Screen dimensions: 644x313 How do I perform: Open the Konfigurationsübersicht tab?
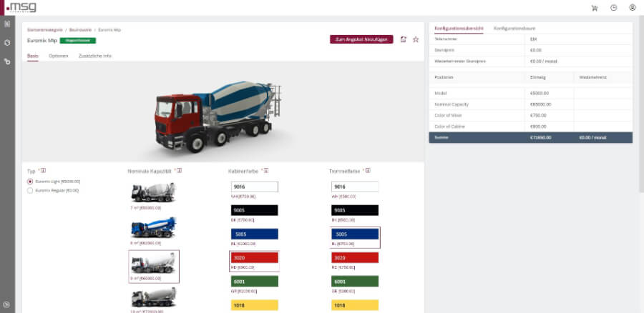coord(459,29)
